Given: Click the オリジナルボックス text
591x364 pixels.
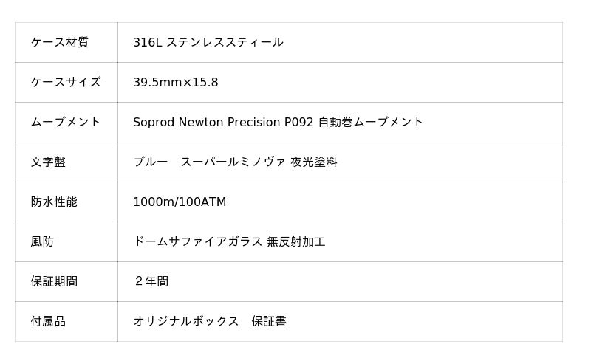Looking at the screenshot, I should pos(186,322).
